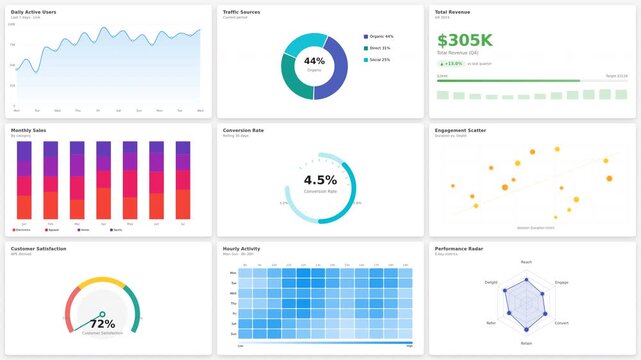Screen dimensions: 641x360
Task: Click the Sun row label in heatmap
Action: click(233, 334)
